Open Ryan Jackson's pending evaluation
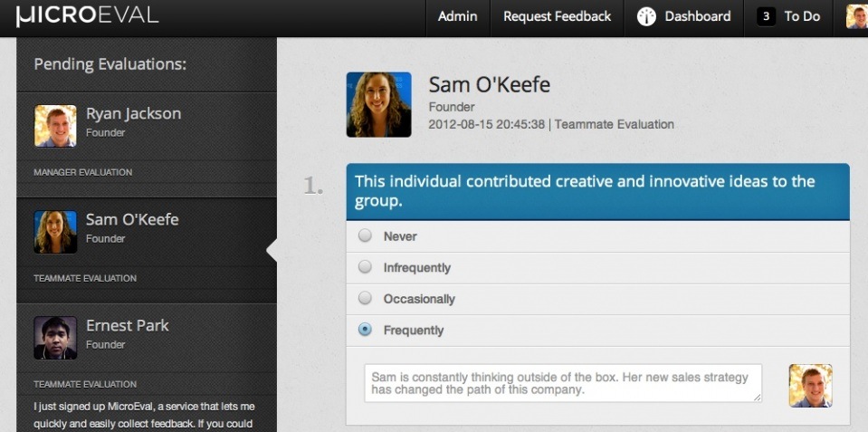 pyautogui.click(x=133, y=114)
